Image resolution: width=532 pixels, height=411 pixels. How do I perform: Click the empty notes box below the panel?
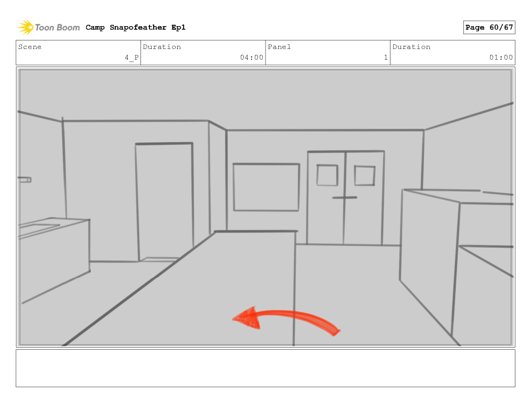[x=265, y=368]
